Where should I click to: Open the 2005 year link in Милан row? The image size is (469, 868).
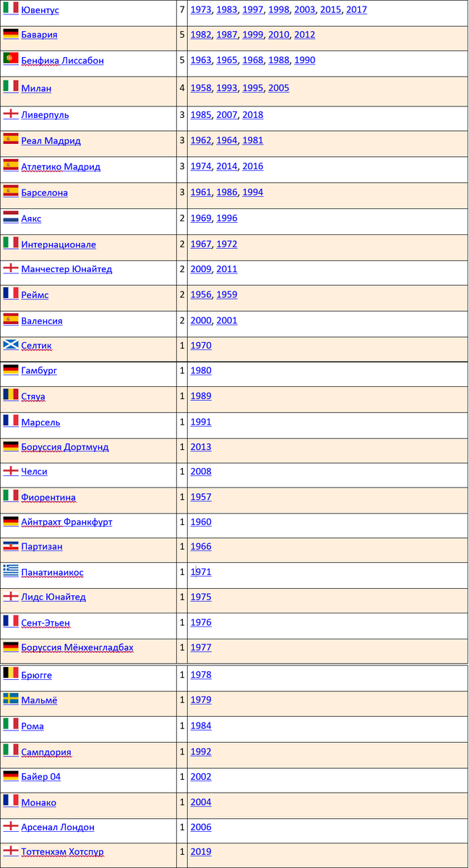click(278, 88)
